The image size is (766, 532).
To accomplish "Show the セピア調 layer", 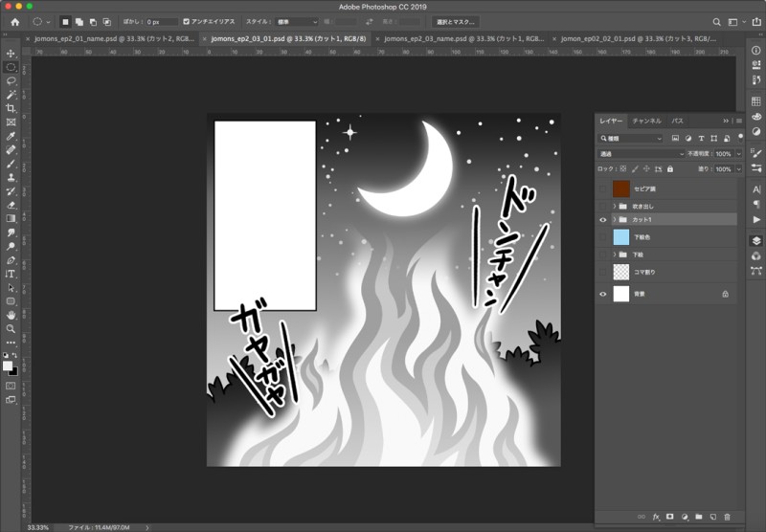I will pyautogui.click(x=602, y=188).
